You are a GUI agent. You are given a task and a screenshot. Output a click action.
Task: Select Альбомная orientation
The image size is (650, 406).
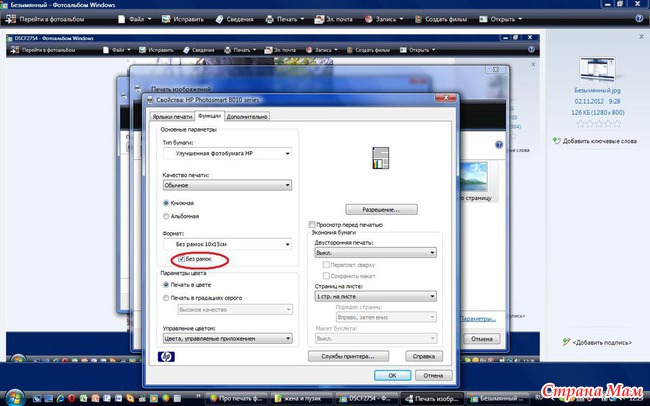click(166, 216)
